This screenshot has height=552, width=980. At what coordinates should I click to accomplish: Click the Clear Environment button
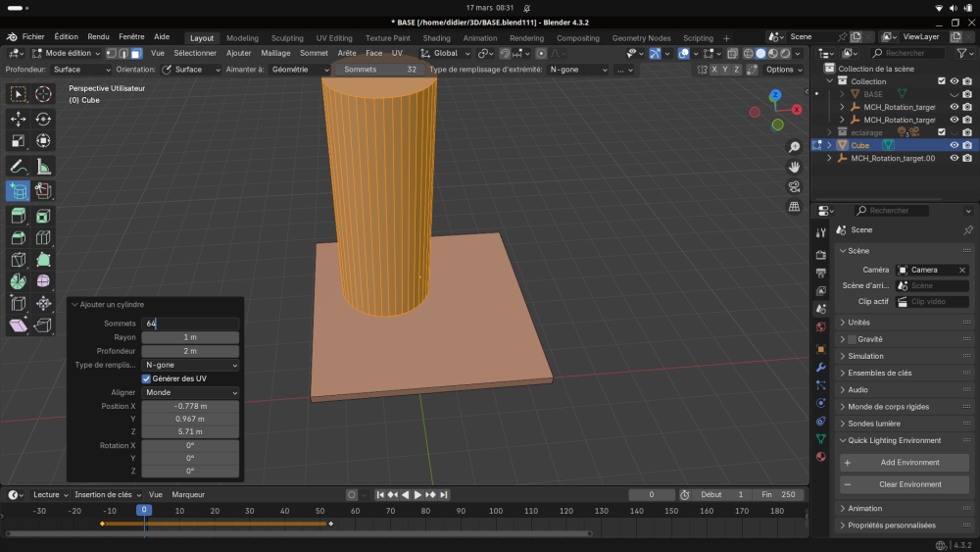(908, 484)
